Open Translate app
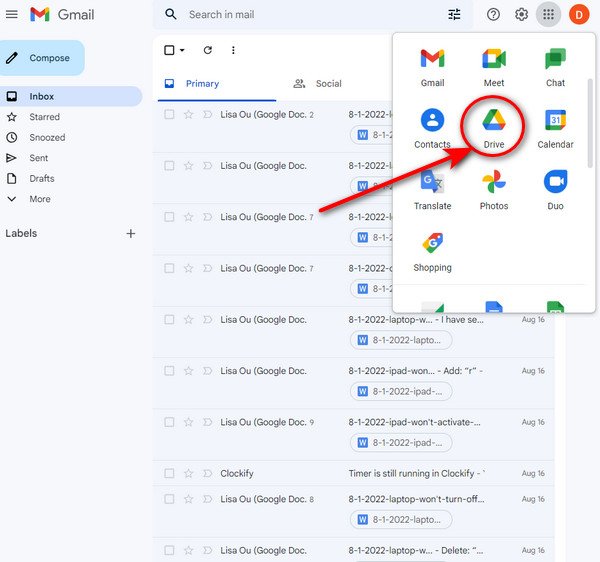600x562 pixels. coord(432,191)
